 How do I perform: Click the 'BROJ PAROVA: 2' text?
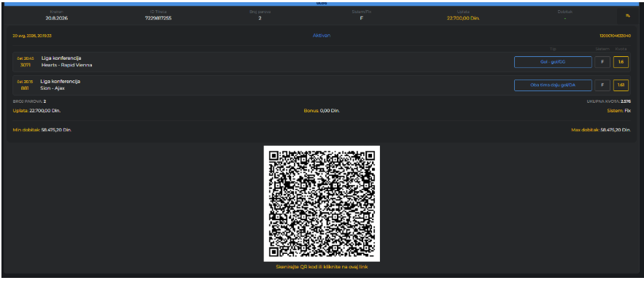coord(29,101)
